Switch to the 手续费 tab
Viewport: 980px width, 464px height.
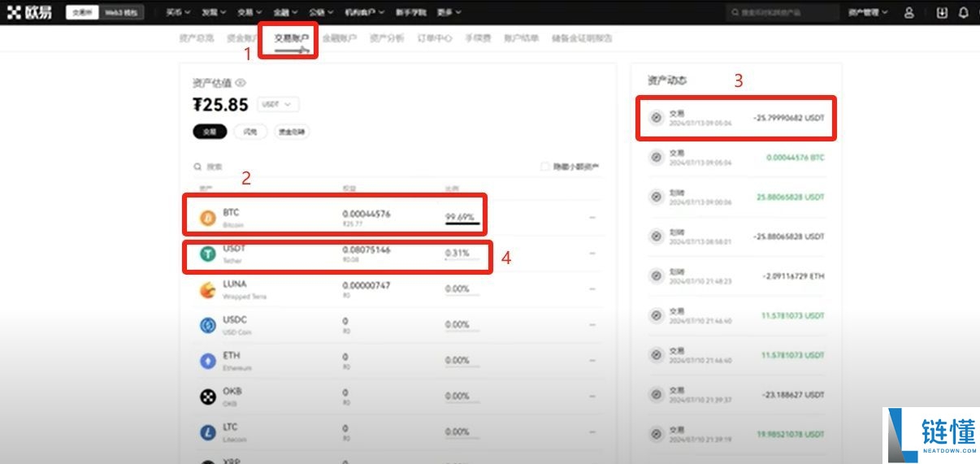coord(478,38)
